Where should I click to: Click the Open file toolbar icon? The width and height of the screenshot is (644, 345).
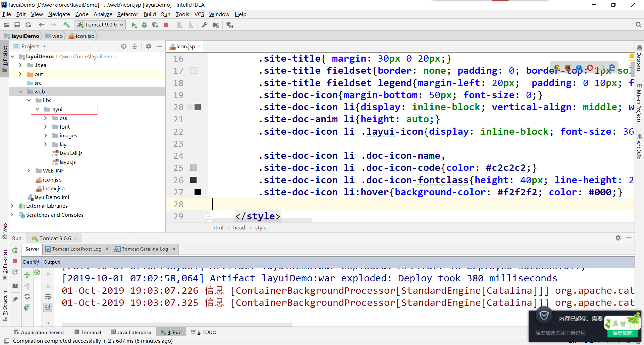pos(6,25)
